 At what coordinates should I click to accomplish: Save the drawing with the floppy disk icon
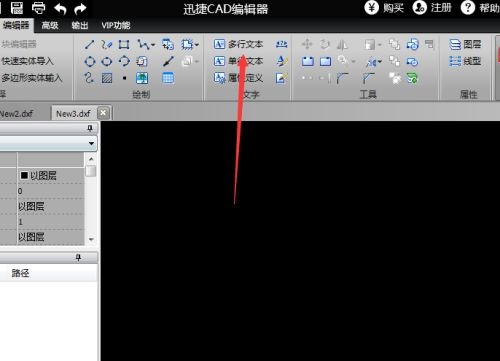pyautogui.click(x=17, y=8)
